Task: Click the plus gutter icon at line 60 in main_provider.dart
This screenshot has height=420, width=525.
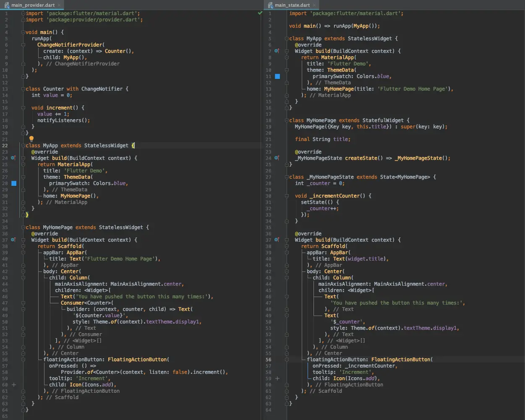Action: (x=14, y=385)
